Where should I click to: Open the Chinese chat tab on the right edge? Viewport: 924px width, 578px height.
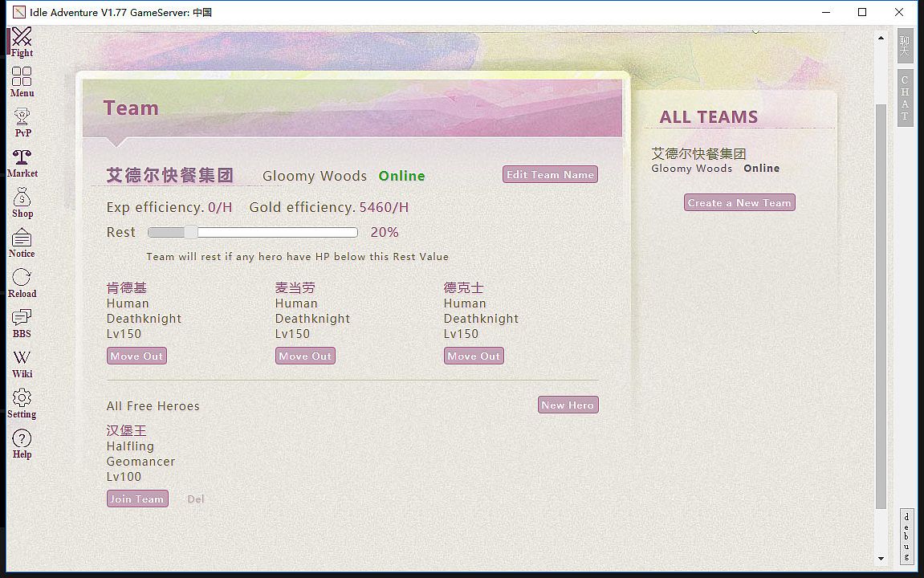pyautogui.click(x=906, y=47)
